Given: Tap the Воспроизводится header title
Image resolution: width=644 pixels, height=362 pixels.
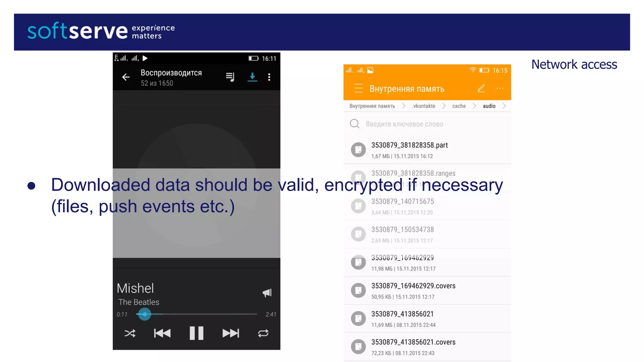Looking at the screenshot, I should click(x=171, y=73).
